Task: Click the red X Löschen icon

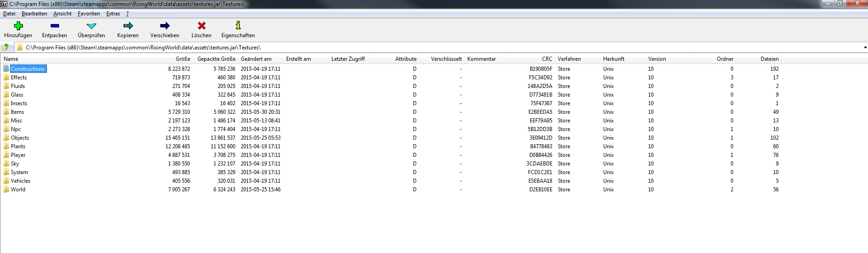Action: pos(201,26)
